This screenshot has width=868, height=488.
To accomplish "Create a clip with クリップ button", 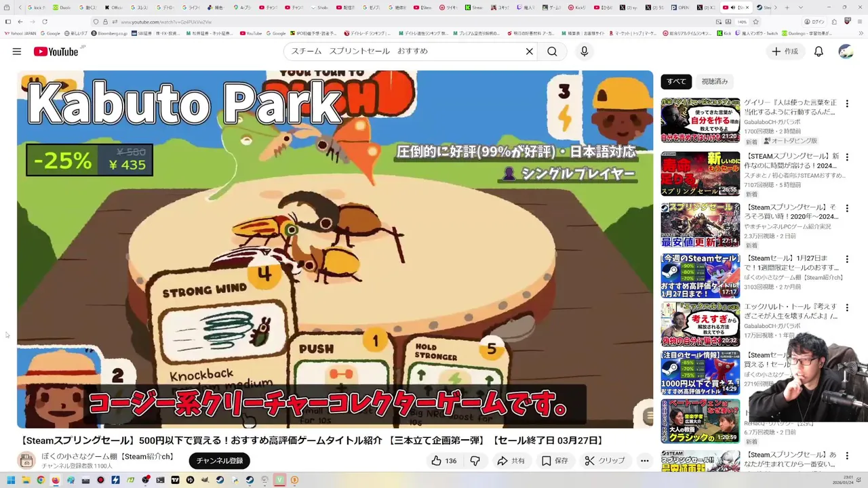I will pos(605,461).
